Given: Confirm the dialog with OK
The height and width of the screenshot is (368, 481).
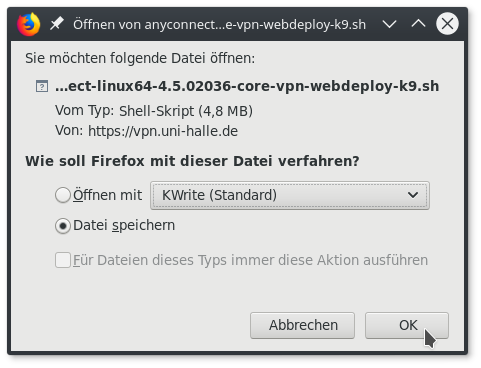Looking at the screenshot, I should pos(407,325).
